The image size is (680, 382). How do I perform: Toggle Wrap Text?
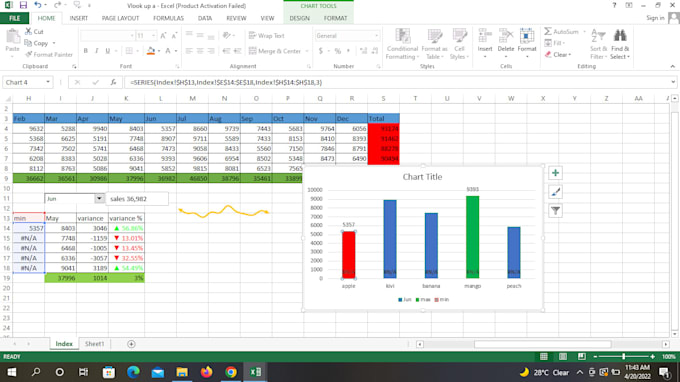(266, 36)
